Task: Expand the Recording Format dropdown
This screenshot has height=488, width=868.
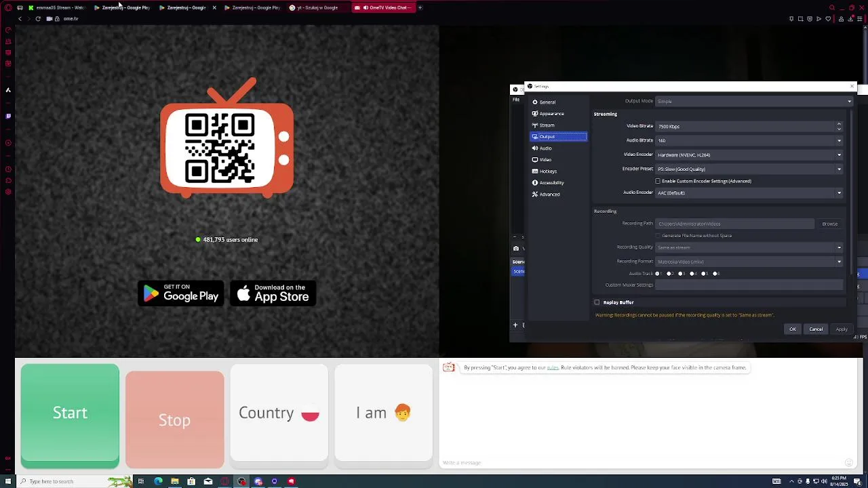Action: tap(749, 262)
